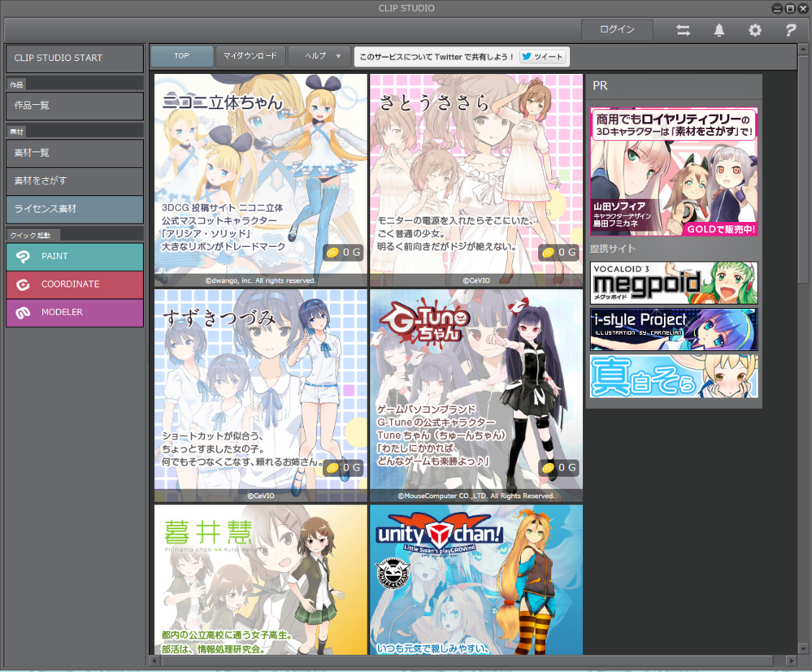Screen dimensions: 812x672
Task: Click the PR heading
Action: (x=600, y=86)
